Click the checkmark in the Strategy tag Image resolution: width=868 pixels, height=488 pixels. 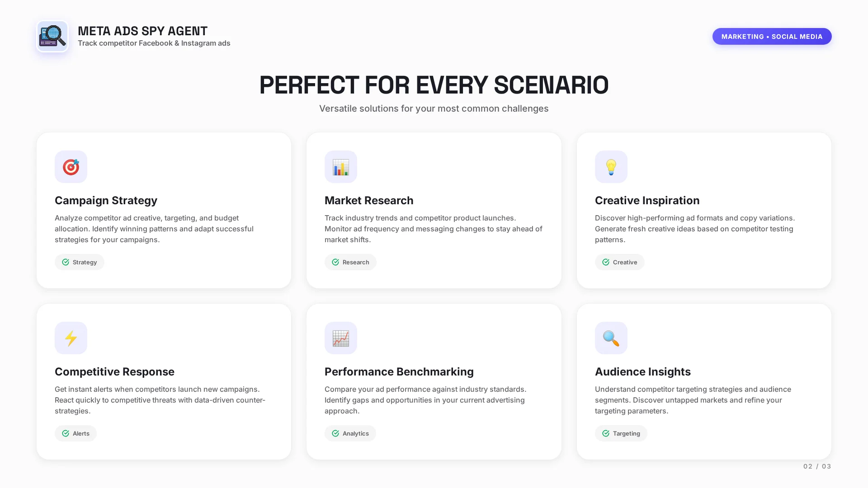coord(66,262)
